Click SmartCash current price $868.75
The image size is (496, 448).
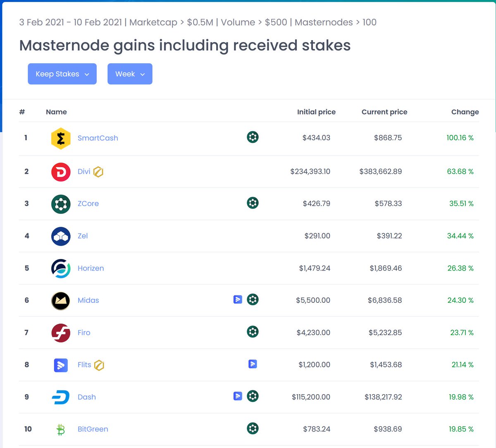[388, 138]
